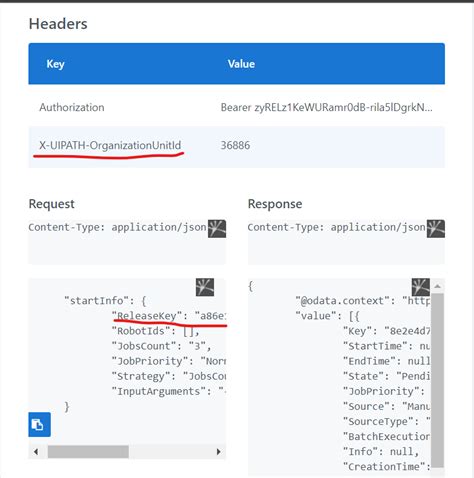The image size is (474, 478).
Task: Click the Value column header
Action: [x=241, y=64]
